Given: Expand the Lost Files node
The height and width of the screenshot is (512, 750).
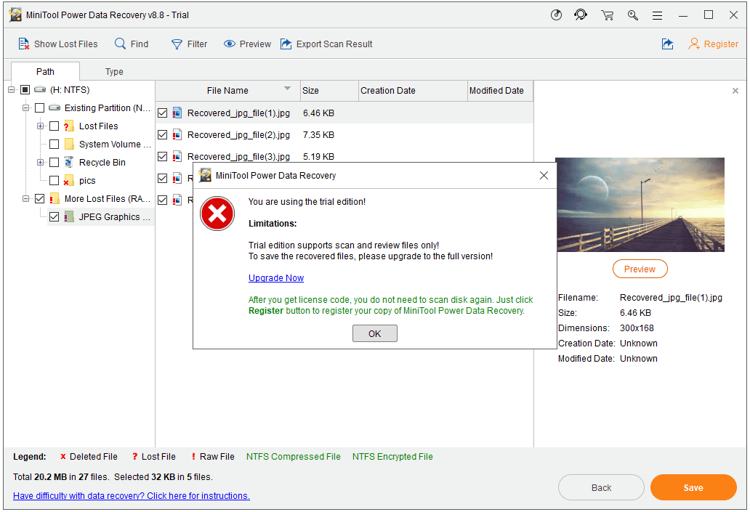Looking at the screenshot, I should click(x=40, y=126).
